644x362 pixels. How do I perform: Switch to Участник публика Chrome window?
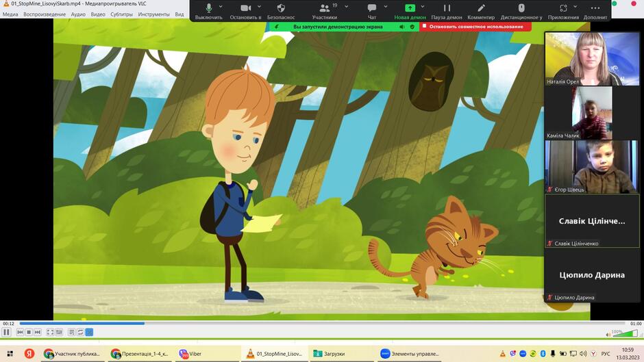pyautogui.click(x=73, y=353)
